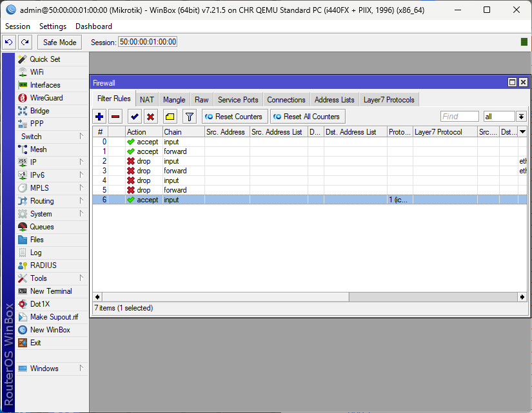The image size is (532, 413).
Task: Open the Settings menu
Action: 53,26
